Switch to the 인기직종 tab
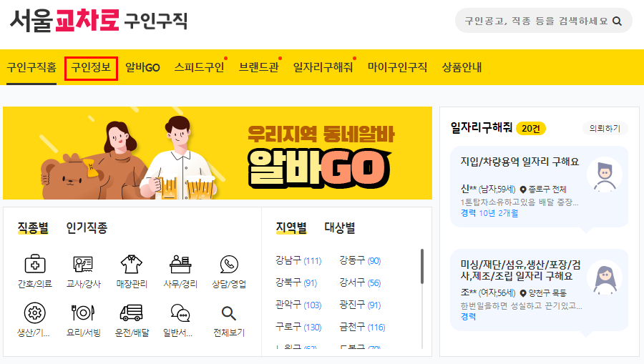 [x=87, y=227]
